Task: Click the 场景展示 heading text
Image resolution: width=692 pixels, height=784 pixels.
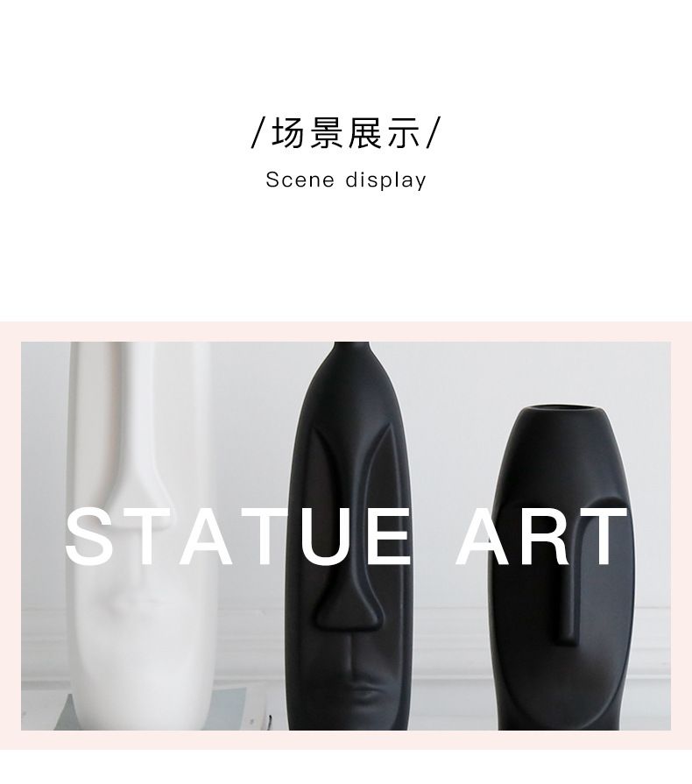Action: point(345,133)
